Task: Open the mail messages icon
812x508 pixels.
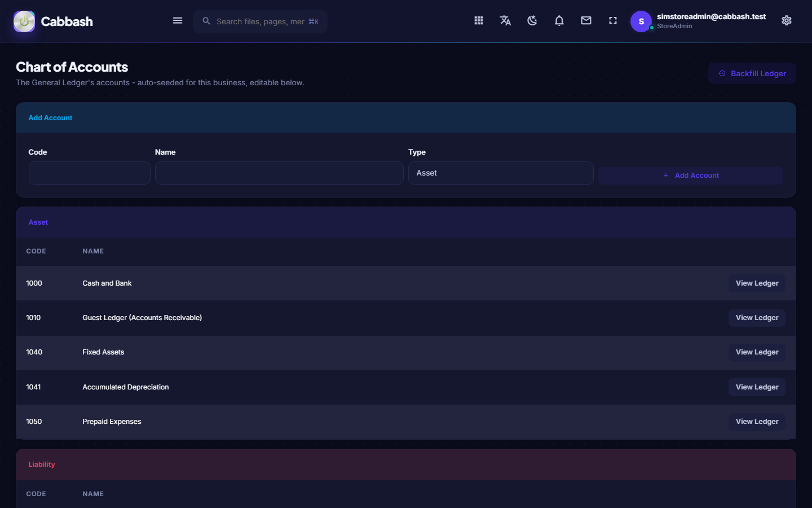Action: click(x=586, y=21)
